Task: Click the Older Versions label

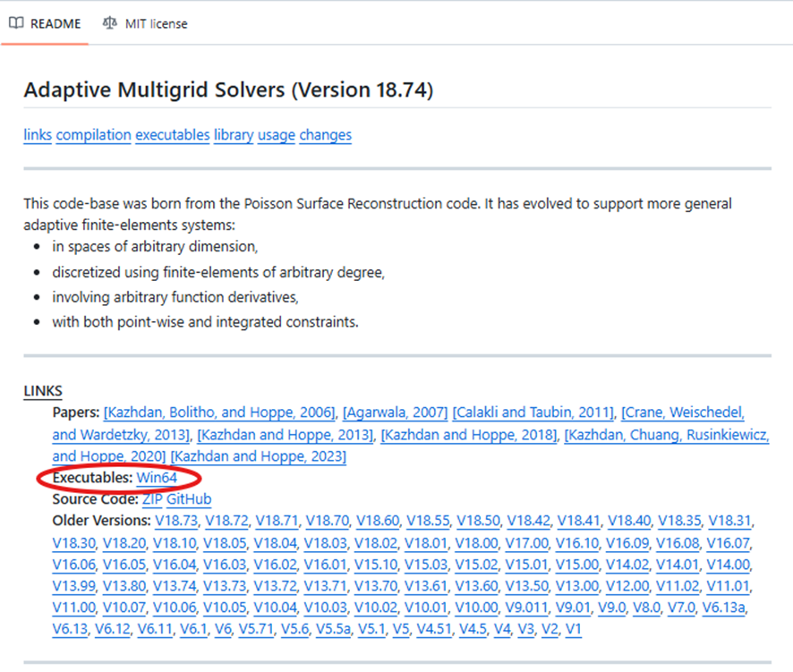Action: point(102,521)
